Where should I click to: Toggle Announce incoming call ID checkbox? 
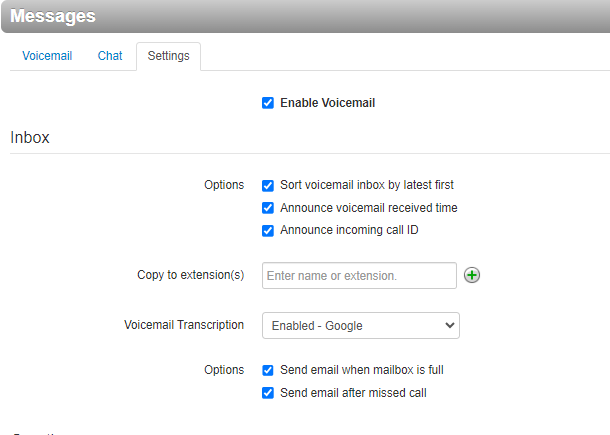tap(268, 231)
